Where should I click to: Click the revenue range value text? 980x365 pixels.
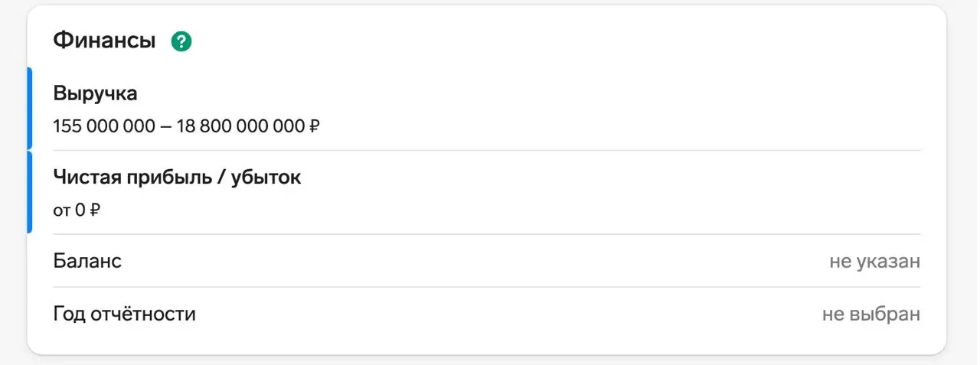pos(186,126)
